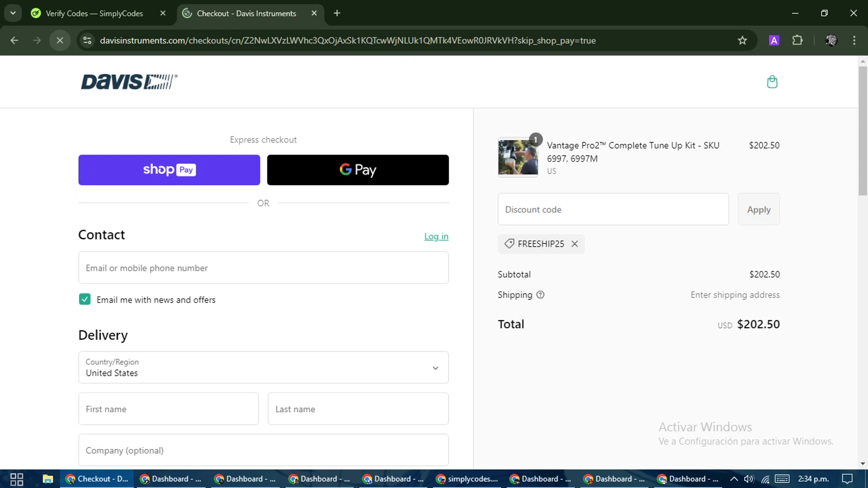Click the Last name field
Screen dimensions: 868x488
(x=358, y=409)
